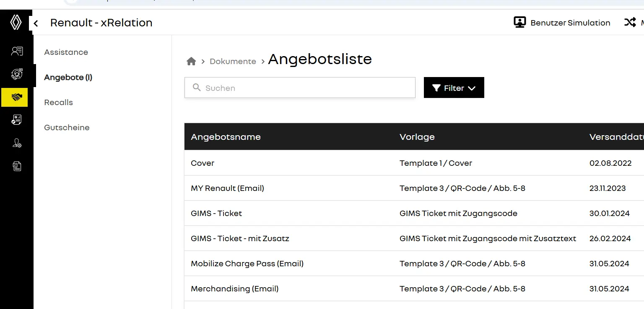644x309 pixels.
Task: Open the signed document sidebar icon
Action: [16, 120]
